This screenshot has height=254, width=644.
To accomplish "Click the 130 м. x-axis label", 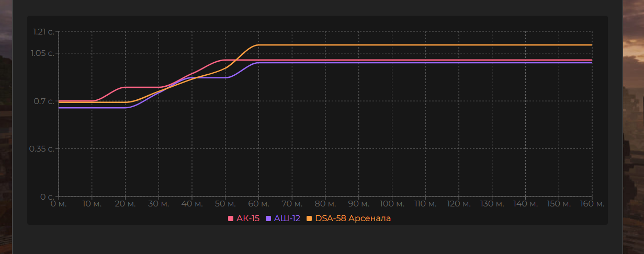I will pyautogui.click(x=492, y=203).
